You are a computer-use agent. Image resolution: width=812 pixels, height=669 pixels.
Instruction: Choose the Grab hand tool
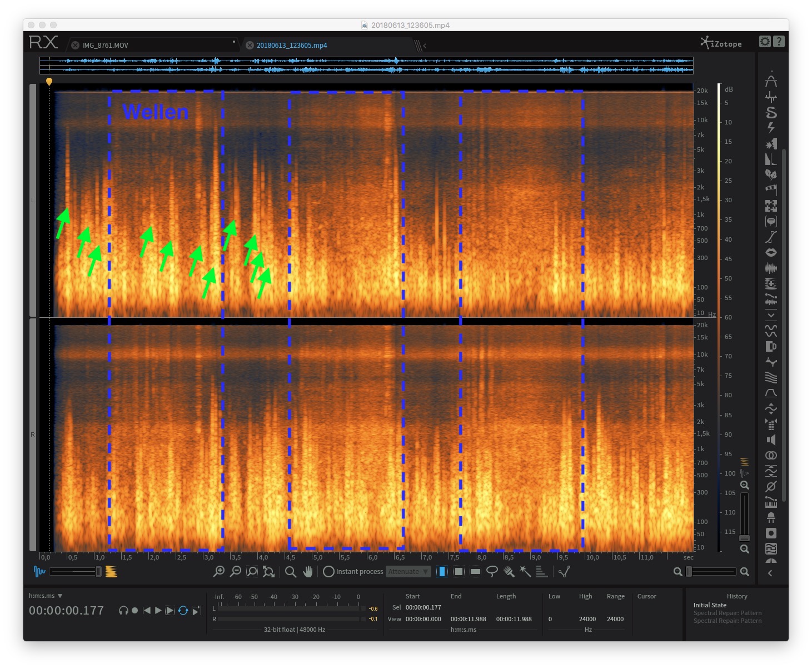[307, 571]
